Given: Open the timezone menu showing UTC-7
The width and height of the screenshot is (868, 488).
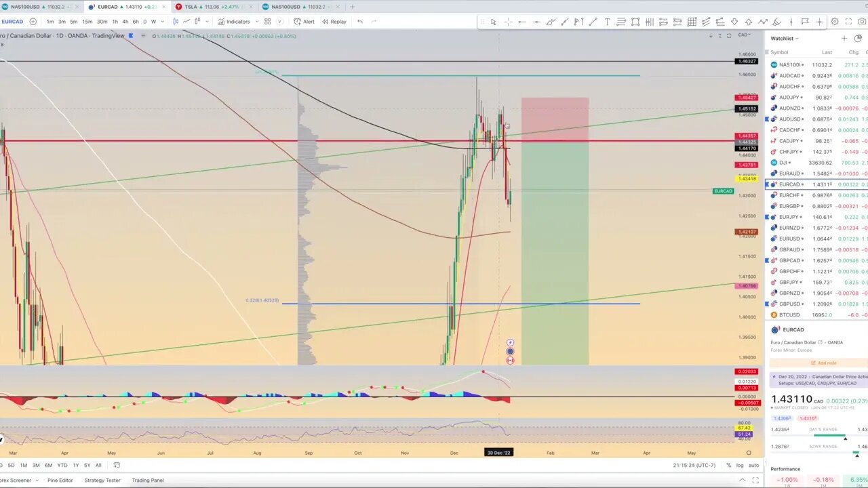Looking at the screenshot, I should [694, 465].
